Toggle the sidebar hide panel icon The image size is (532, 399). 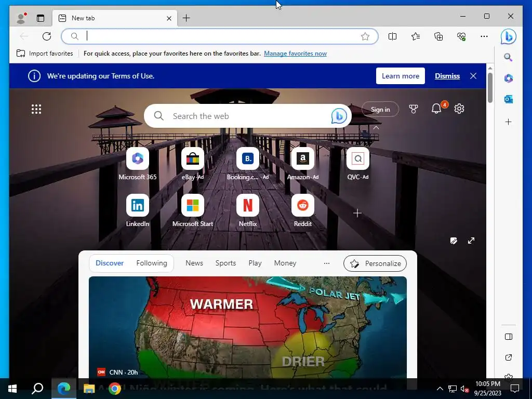(x=508, y=337)
